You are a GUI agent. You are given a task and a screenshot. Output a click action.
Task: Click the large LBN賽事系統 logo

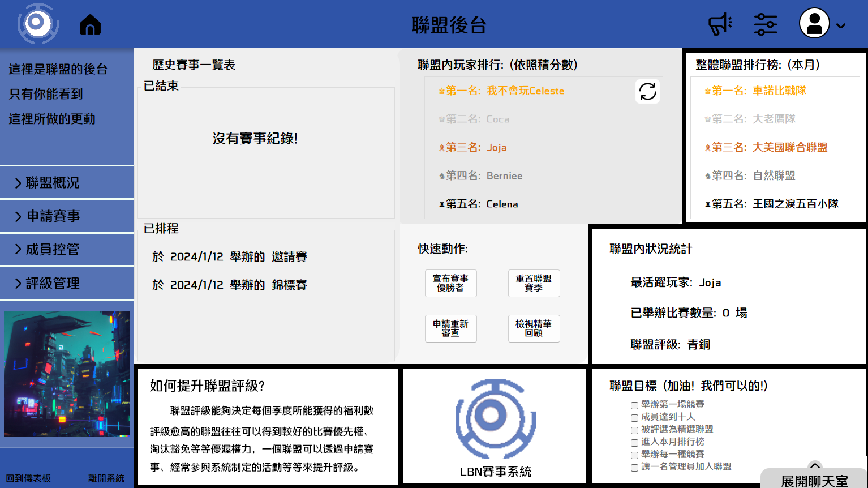(495, 419)
